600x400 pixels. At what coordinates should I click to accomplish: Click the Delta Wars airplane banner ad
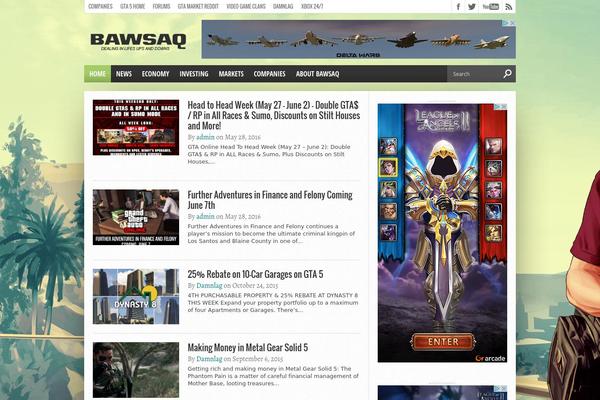[359, 39]
